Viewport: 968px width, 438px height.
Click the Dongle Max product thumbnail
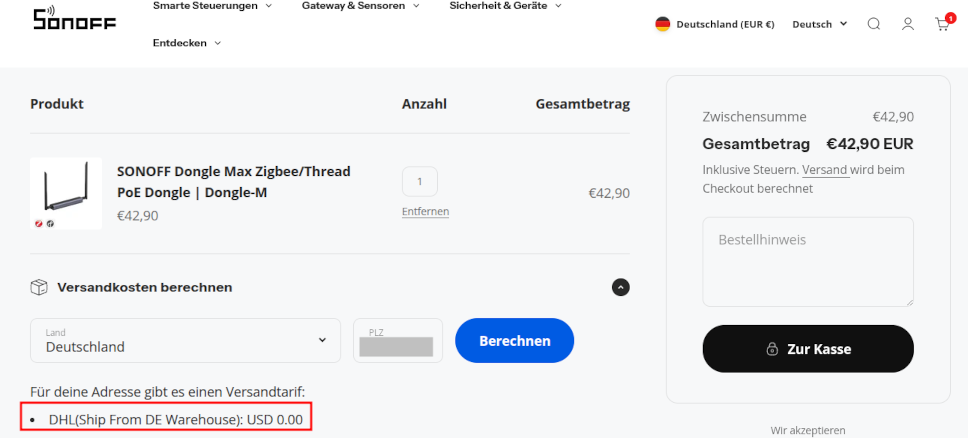[66, 193]
